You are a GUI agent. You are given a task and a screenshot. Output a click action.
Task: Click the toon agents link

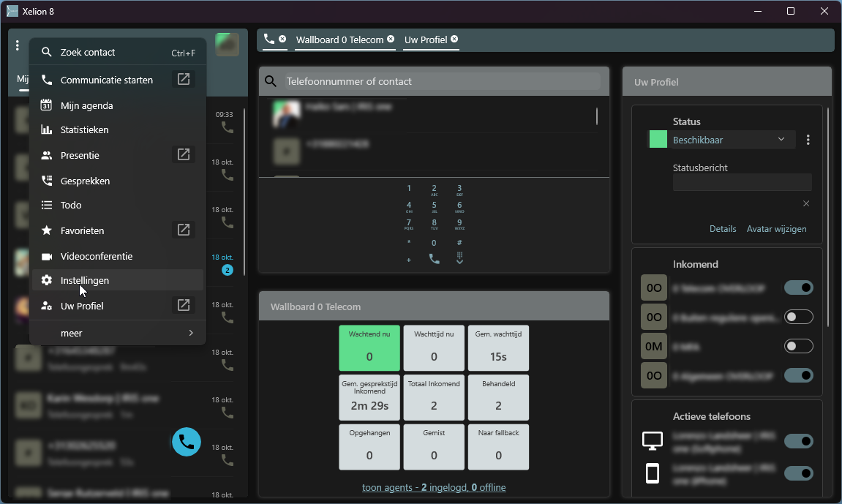(x=434, y=487)
